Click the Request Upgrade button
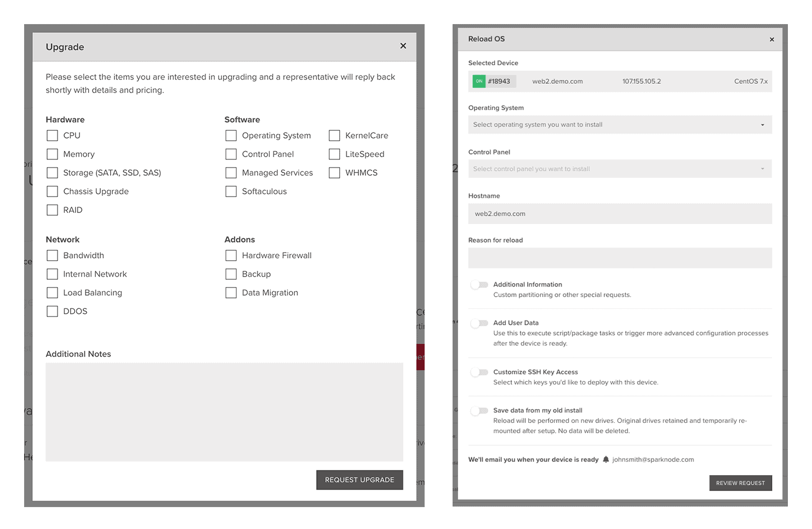Viewport: 812px width, 529px height. click(x=359, y=480)
